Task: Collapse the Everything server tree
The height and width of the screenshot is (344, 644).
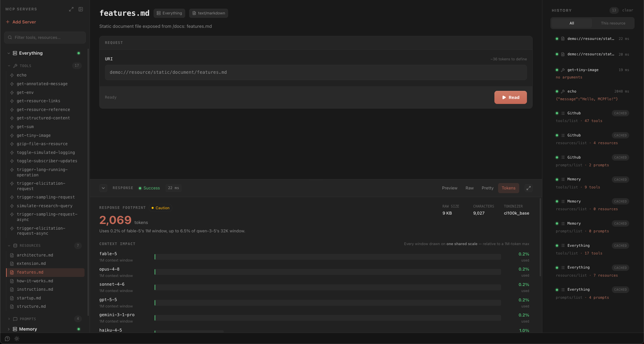Action: [x=9, y=53]
